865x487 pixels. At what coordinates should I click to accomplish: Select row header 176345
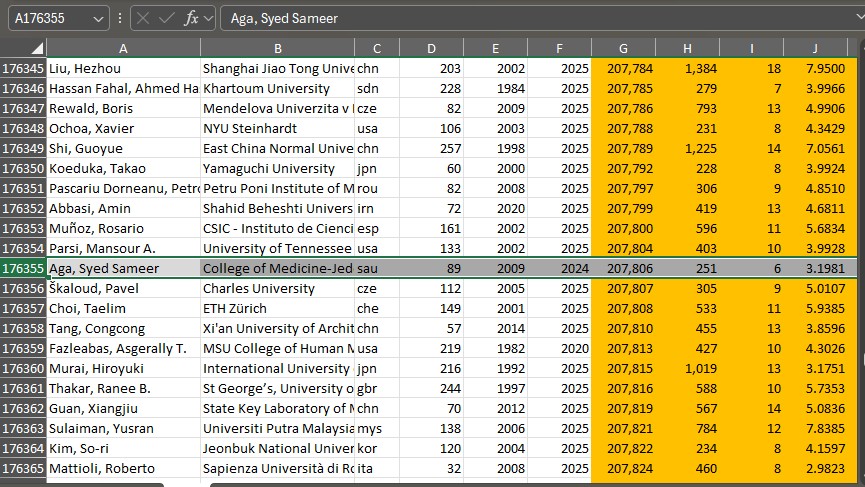pos(23,68)
